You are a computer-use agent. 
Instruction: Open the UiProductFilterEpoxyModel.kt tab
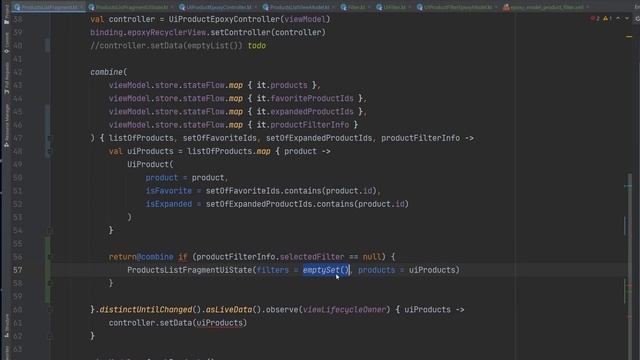(458, 7)
